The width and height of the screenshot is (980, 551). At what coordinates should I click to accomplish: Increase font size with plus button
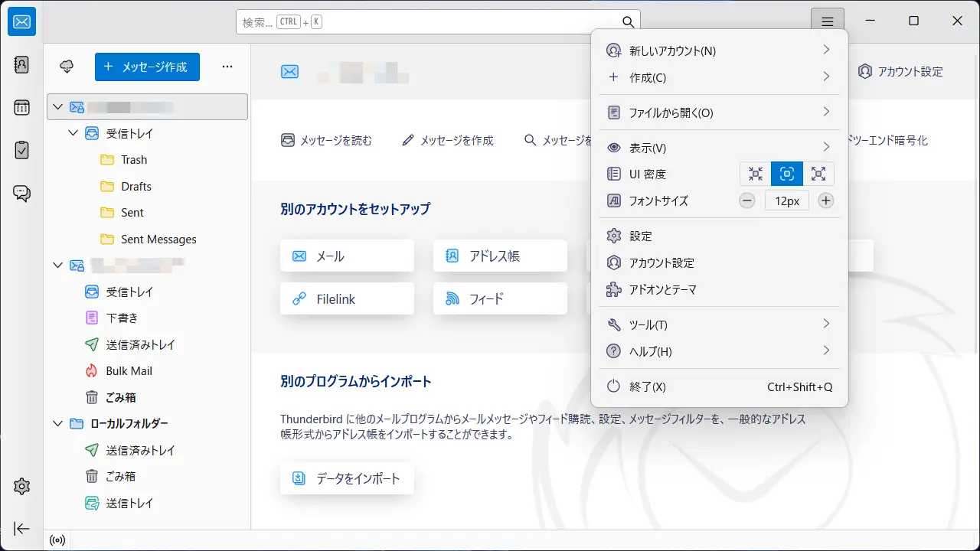[x=825, y=201]
